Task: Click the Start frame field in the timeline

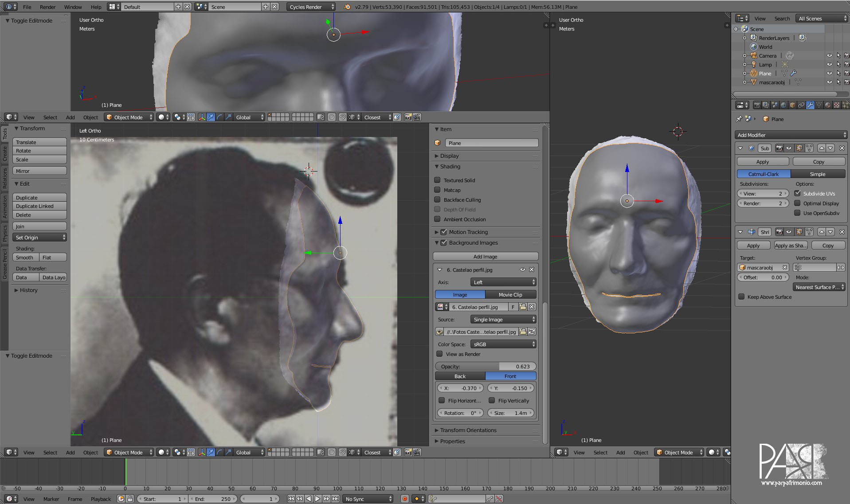Action: point(162,499)
